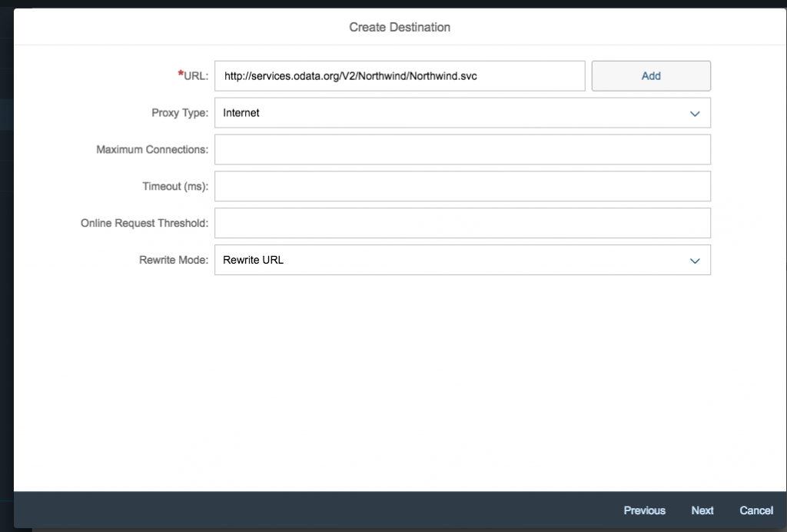Go back with the Previous button
The height and width of the screenshot is (532, 787).
pyautogui.click(x=645, y=510)
